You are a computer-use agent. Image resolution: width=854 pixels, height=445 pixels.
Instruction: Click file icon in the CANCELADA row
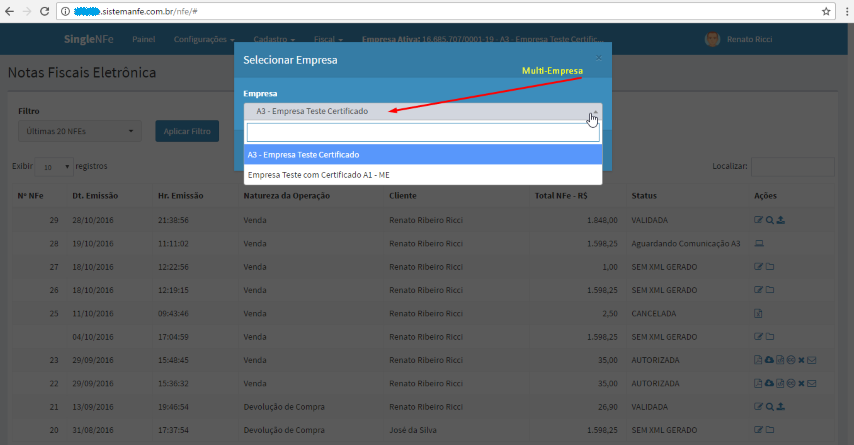758,313
